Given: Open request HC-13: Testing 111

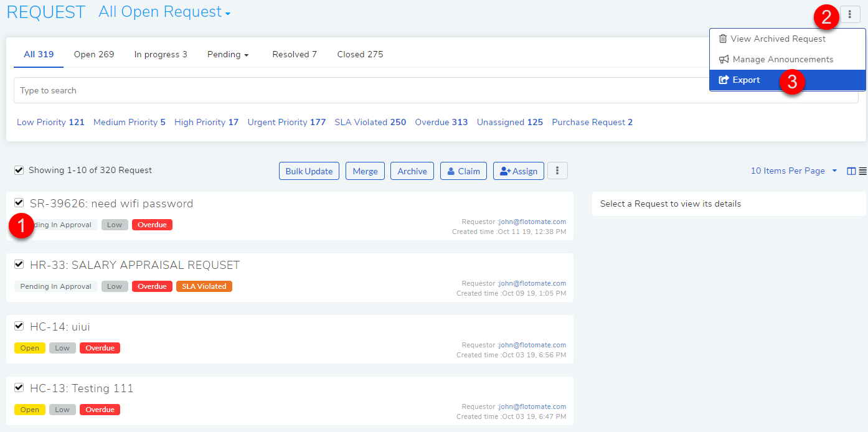Looking at the screenshot, I should 82,388.
